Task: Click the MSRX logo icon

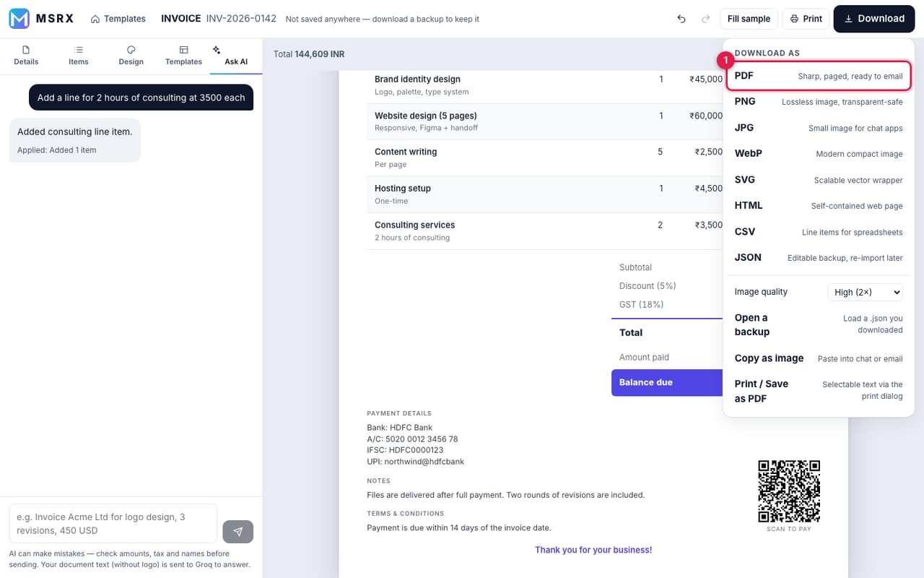Action: (x=19, y=19)
